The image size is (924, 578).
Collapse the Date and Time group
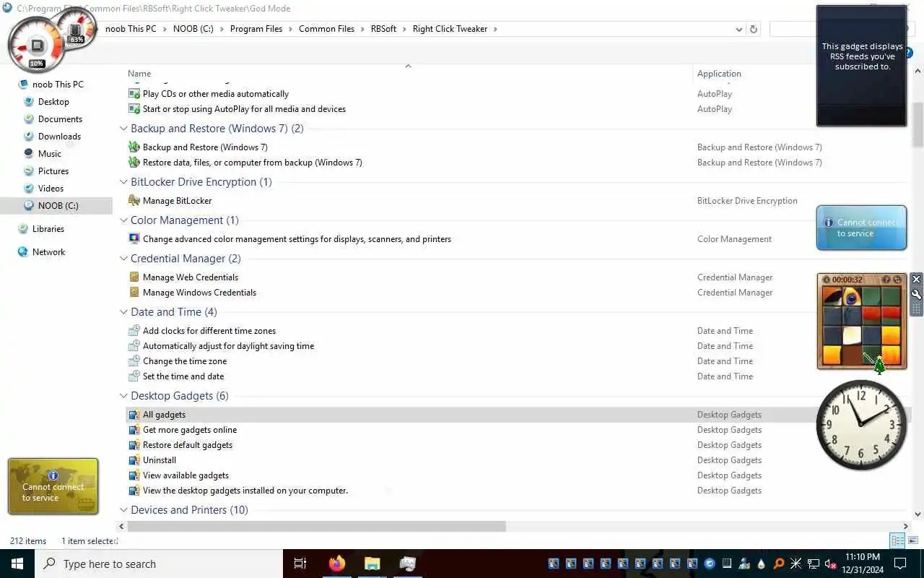[x=123, y=312]
